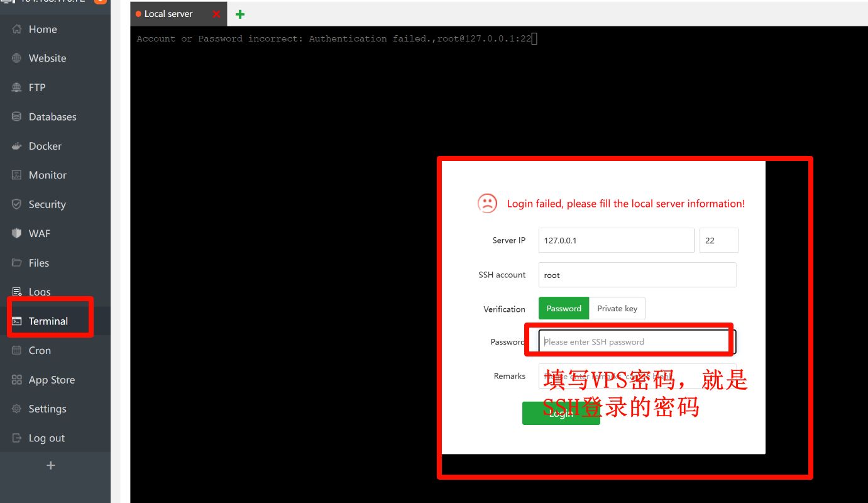Click the SSH account field with root
This screenshot has height=503, width=868.
[x=637, y=275]
